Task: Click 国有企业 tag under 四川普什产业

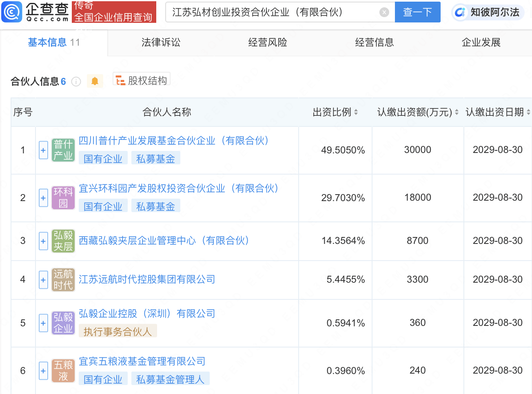Action: click(103, 159)
